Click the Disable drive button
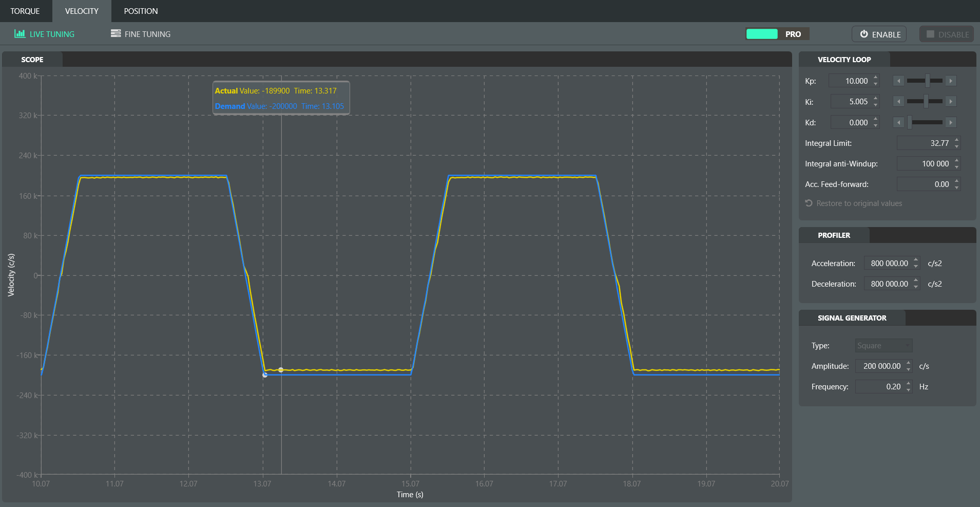980x507 pixels. coord(947,34)
